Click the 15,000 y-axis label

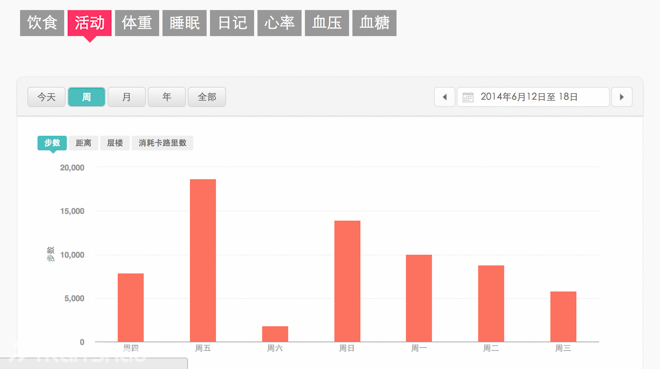[72, 211]
